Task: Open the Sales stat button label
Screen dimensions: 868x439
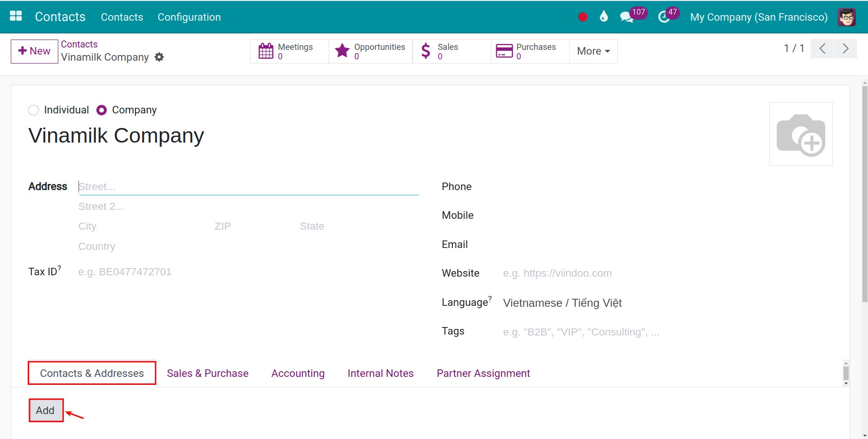Action: click(x=448, y=47)
